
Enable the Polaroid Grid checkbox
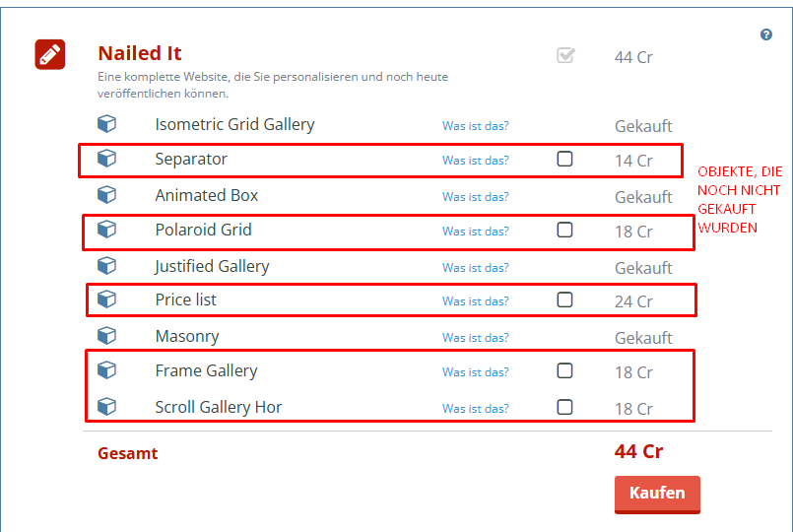(564, 230)
